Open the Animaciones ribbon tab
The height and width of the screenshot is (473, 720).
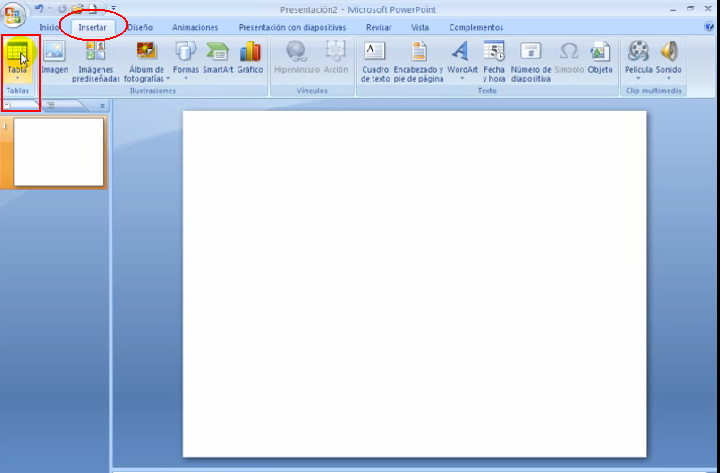(195, 27)
